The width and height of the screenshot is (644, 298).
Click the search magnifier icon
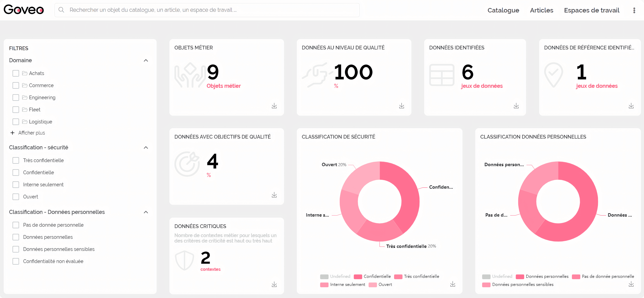point(61,10)
